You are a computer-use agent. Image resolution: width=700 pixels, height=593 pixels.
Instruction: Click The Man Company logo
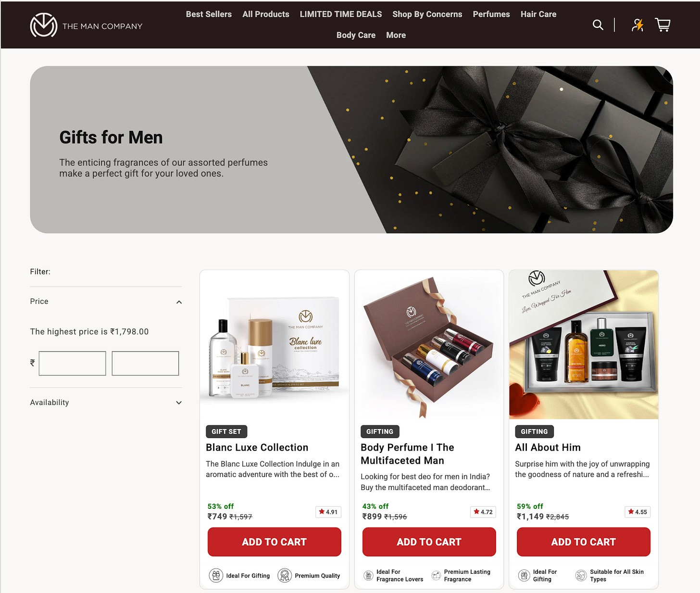point(87,25)
